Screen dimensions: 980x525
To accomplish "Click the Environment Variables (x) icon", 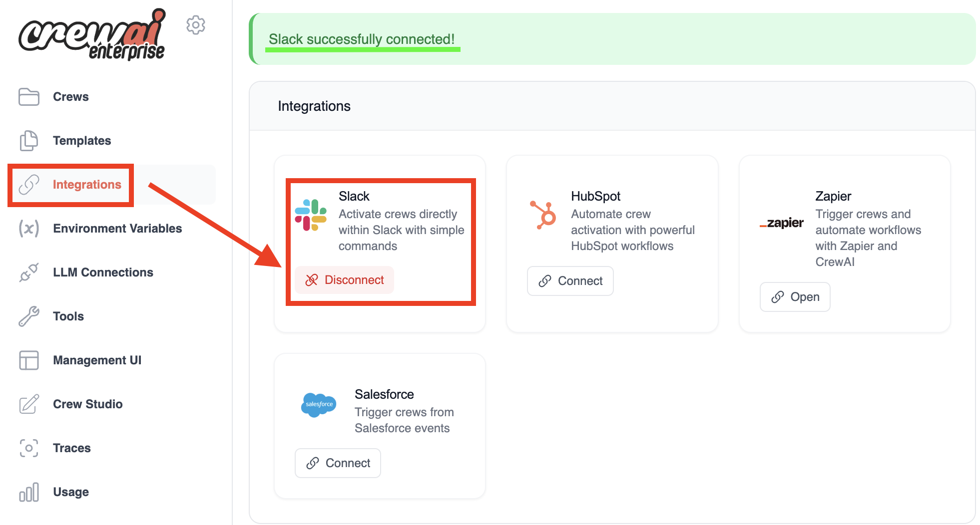I will (x=28, y=229).
